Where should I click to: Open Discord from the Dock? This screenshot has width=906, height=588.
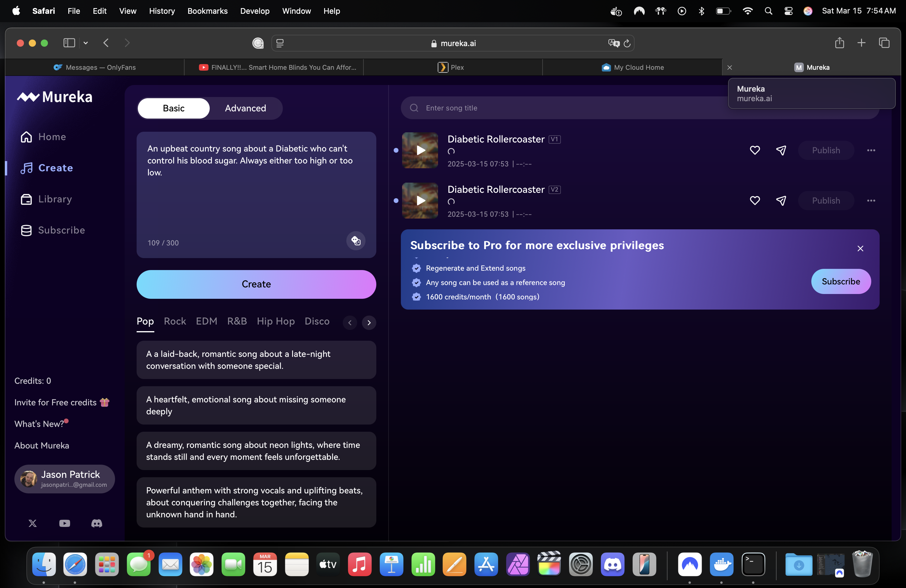pyautogui.click(x=612, y=564)
